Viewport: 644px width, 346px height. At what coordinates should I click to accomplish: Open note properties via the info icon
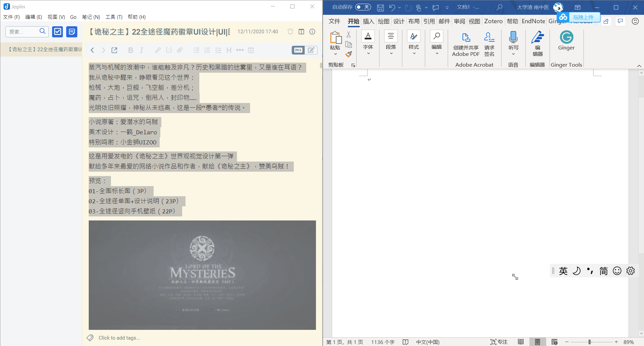(x=312, y=32)
